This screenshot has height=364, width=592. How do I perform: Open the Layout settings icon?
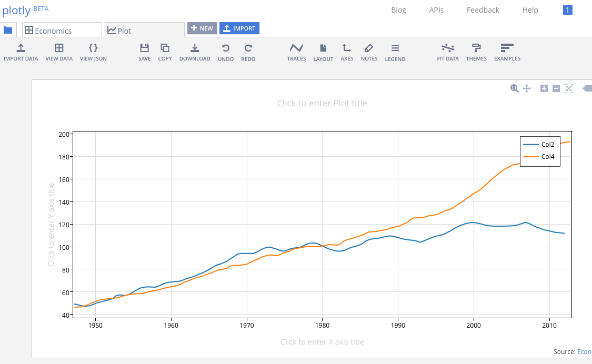pos(323,52)
